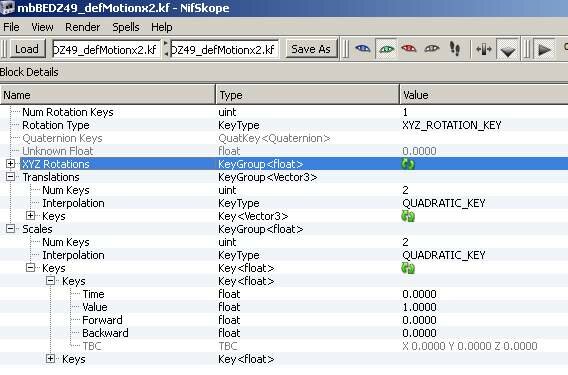Open the View menu
This screenshot has width=568, height=375.
pos(42,27)
